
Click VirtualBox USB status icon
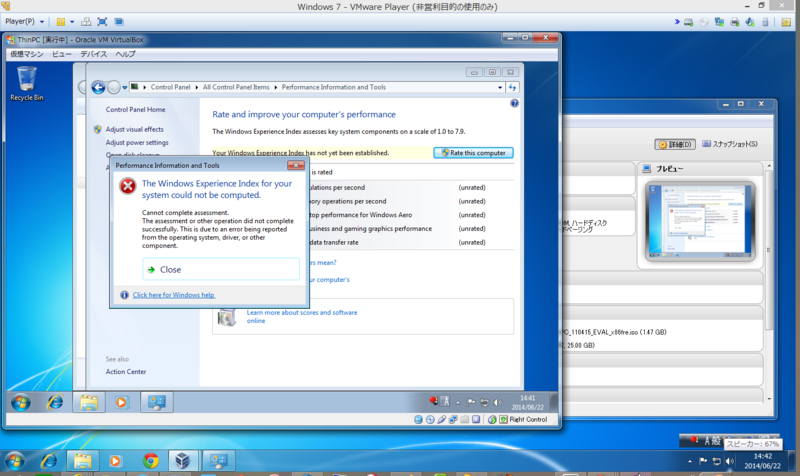pyautogui.click(x=441, y=419)
